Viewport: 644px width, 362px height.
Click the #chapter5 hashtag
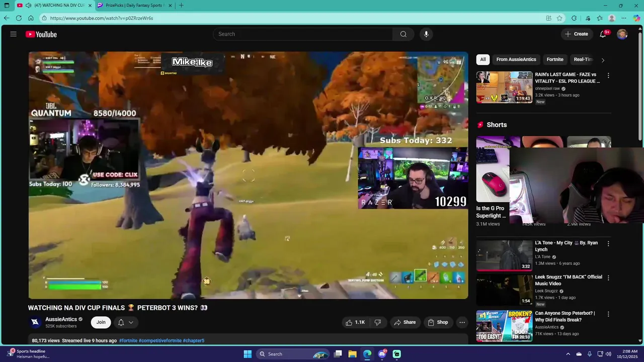[194, 340]
